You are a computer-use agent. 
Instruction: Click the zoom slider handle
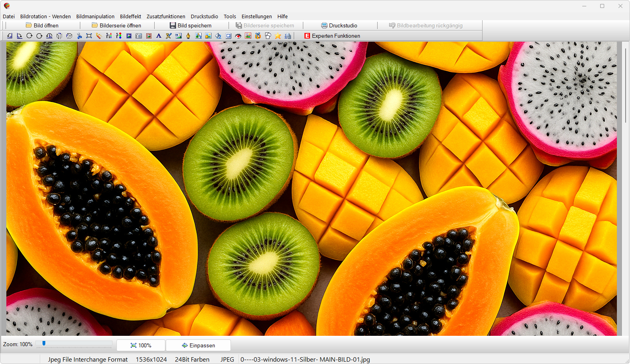tap(44, 343)
